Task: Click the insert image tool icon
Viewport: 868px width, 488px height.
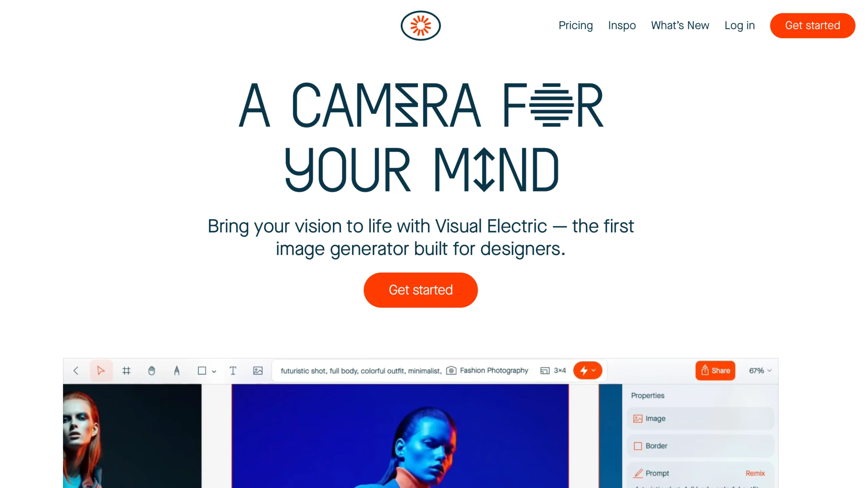Action: point(258,371)
